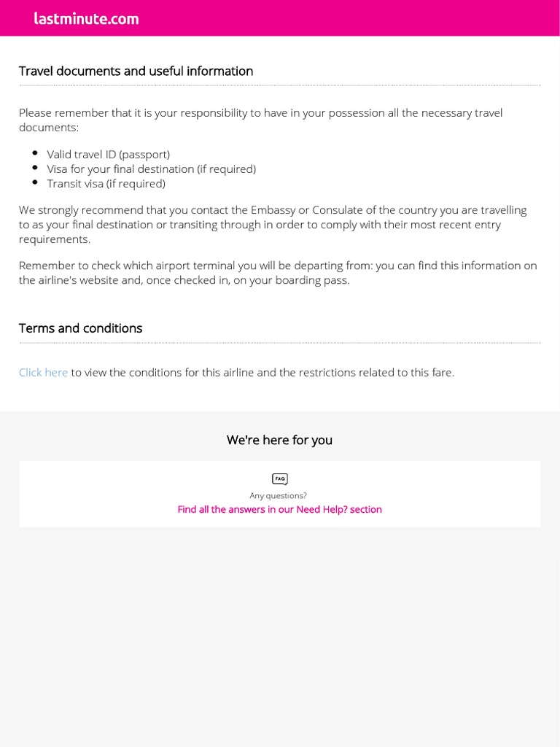Click the 'Travel documents and useful information' heading
Viewport: 560px width, 747px height.
[x=136, y=71]
